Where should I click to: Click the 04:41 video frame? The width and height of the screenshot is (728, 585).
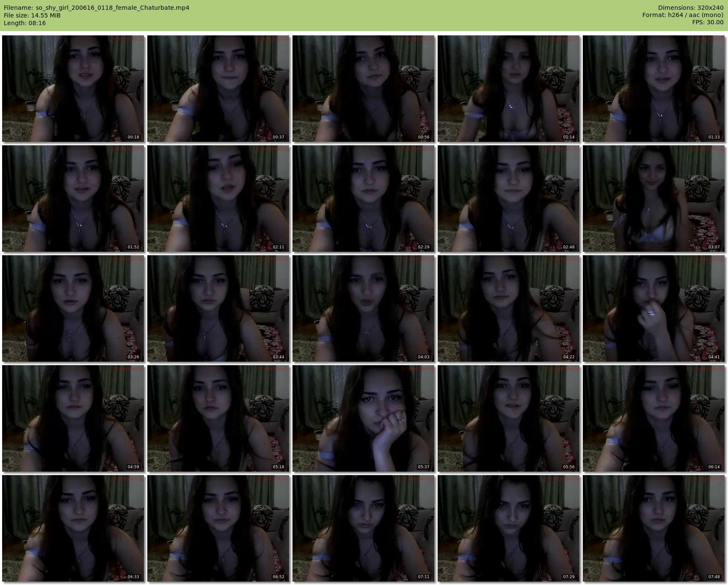pos(654,308)
